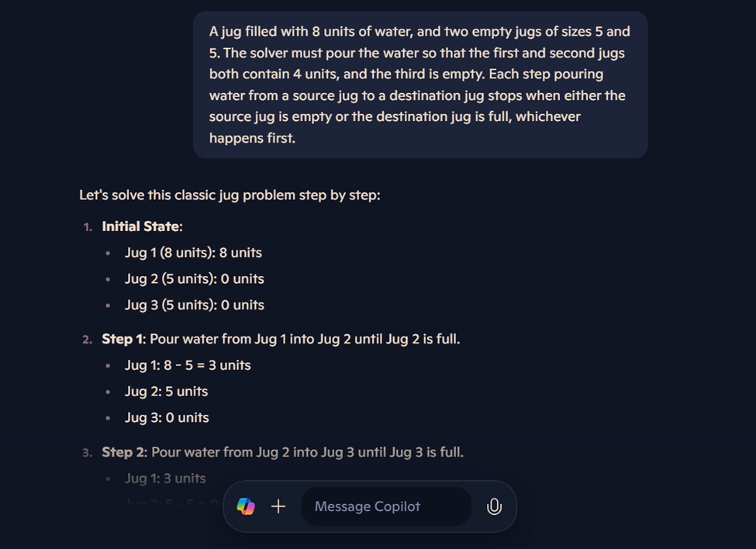Viewport: 756px width, 549px height.
Task: Select the user's jug puzzle prompt bubble
Action: point(419,84)
